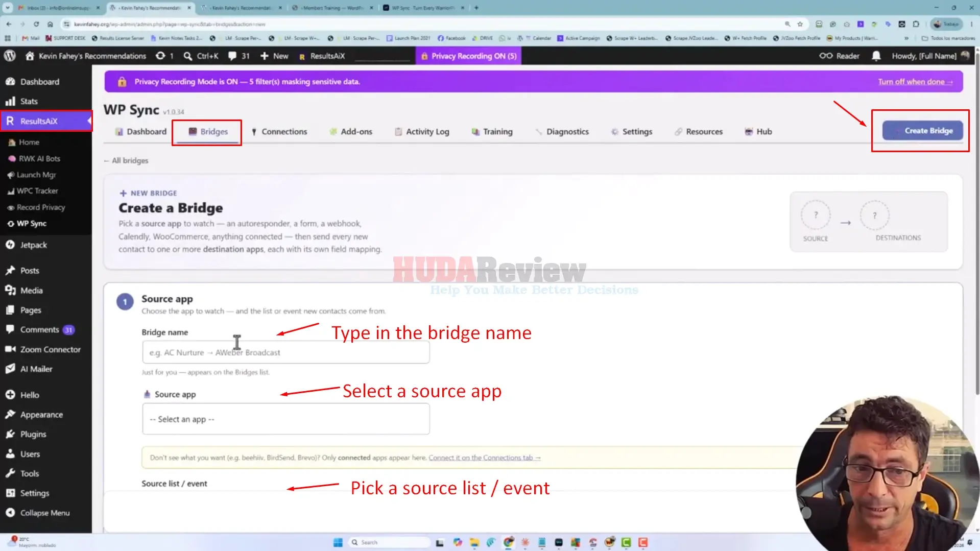Click the 'Kevin Fahey's Recommendations' site name
Screen dimensions: 980x551
pos(86,56)
